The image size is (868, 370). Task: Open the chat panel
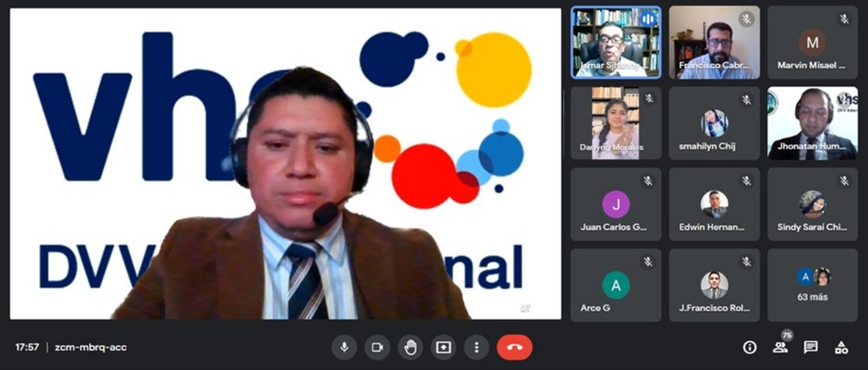click(x=811, y=347)
